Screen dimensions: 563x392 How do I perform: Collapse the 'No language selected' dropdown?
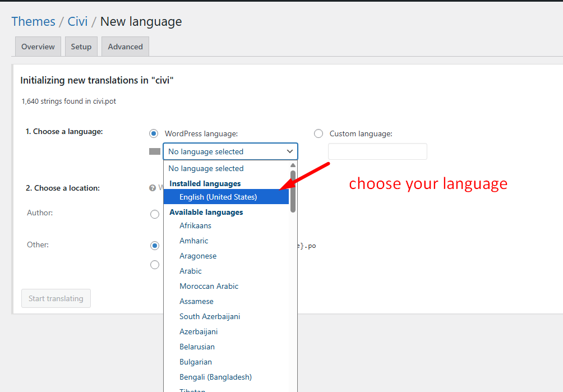click(230, 151)
